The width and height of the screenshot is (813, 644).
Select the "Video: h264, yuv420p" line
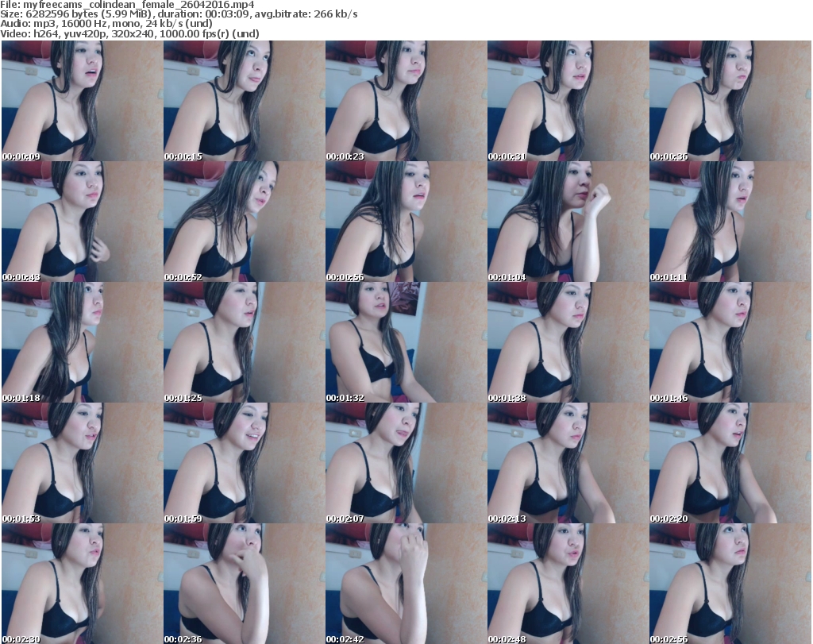coord(129,33)
